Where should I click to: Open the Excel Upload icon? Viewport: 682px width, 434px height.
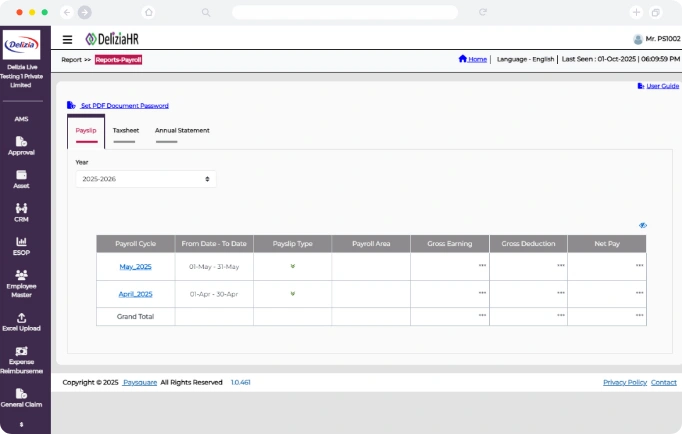(x=21, y=317)
